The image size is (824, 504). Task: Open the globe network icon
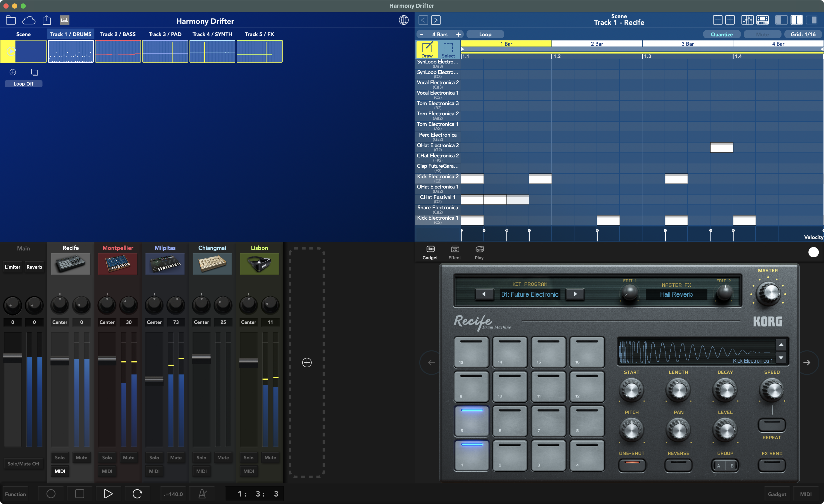[x=404, y=20]
